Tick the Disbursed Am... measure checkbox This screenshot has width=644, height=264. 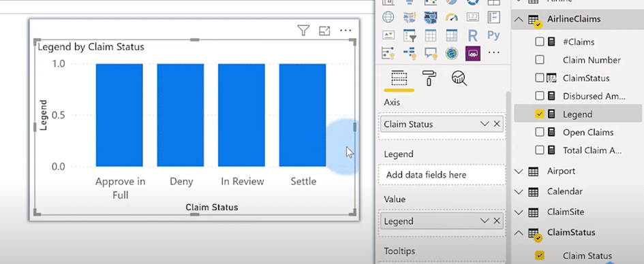(540, 96)
